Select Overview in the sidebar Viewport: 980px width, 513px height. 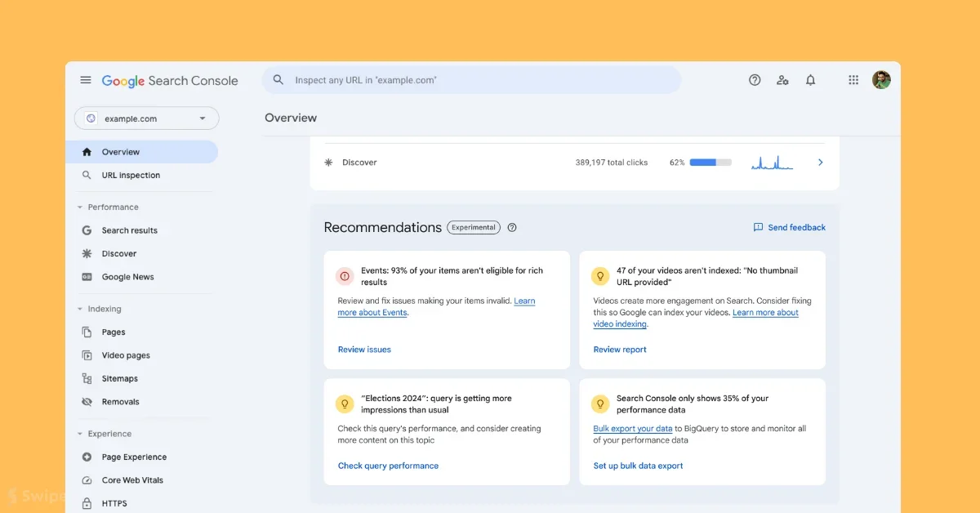(x=142, y=152)
